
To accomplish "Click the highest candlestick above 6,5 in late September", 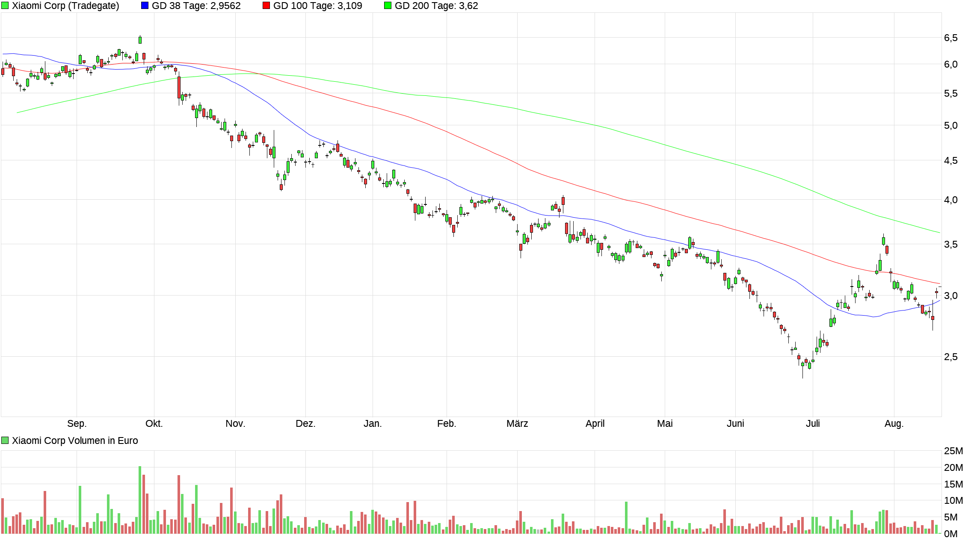I will [140, 40].
